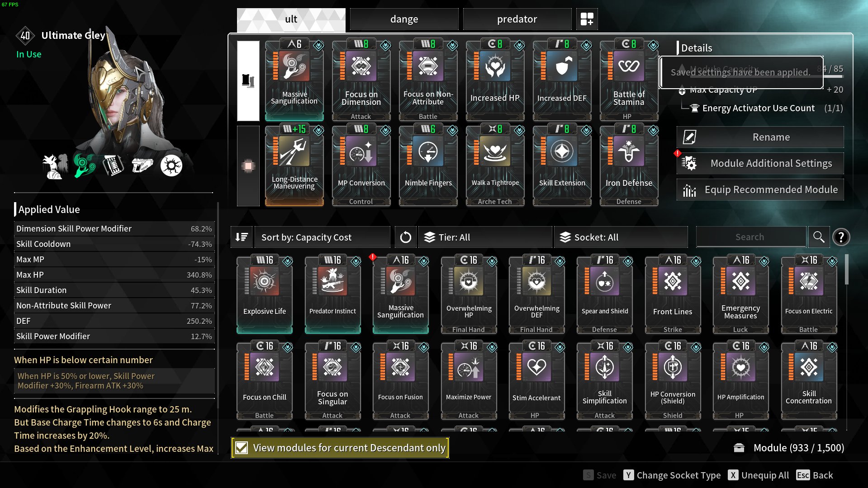Click the module Search field

751,237
